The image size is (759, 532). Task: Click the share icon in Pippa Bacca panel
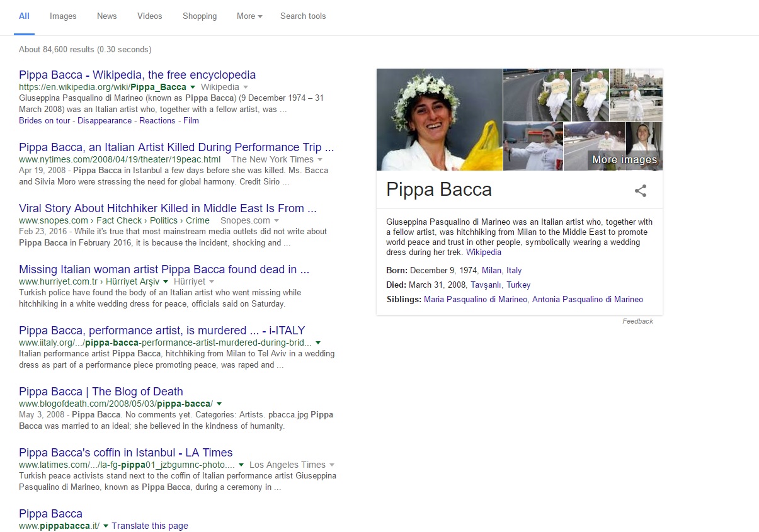pyautogui.click(x=641, y=191)
